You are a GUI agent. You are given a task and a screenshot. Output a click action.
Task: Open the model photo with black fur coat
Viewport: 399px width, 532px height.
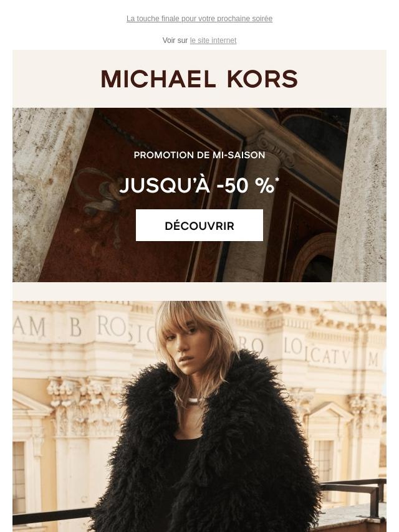199,416
